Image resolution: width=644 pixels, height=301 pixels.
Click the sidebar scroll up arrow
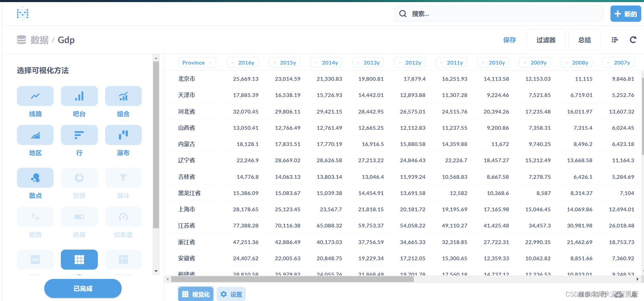156,58
